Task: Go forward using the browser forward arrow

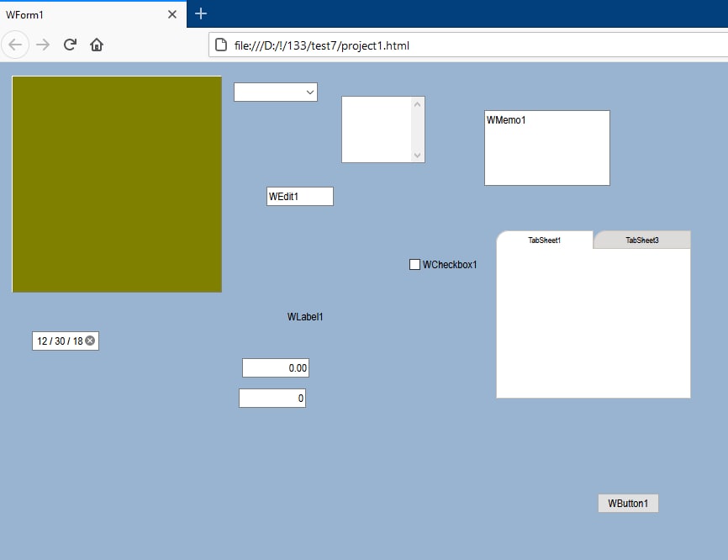Action: coord(43,45)
